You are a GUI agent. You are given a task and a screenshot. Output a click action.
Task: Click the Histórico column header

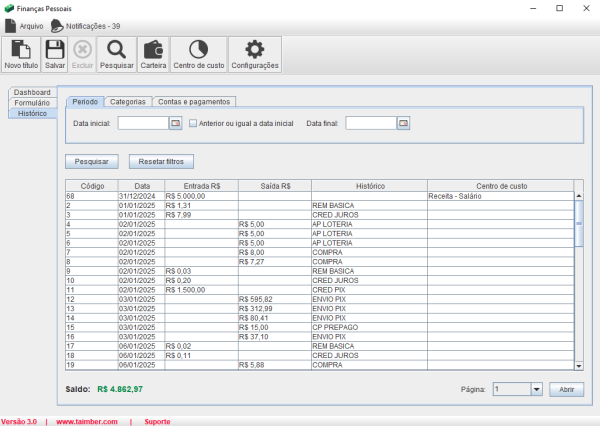click(x=370, y=186)
